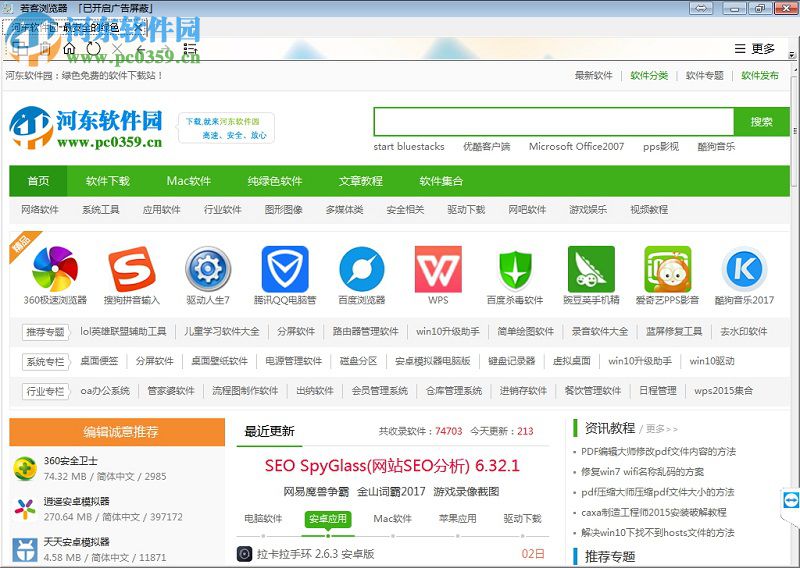Open the 桌面便签 link in 系统专栏
The width and height of the screenshot is (800, 568).
click(x=99, y=361)
